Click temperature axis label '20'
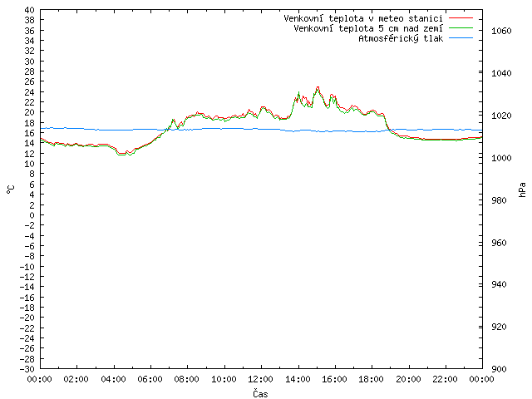The height and width of the screenshot is (399, 532). [30, 112]
